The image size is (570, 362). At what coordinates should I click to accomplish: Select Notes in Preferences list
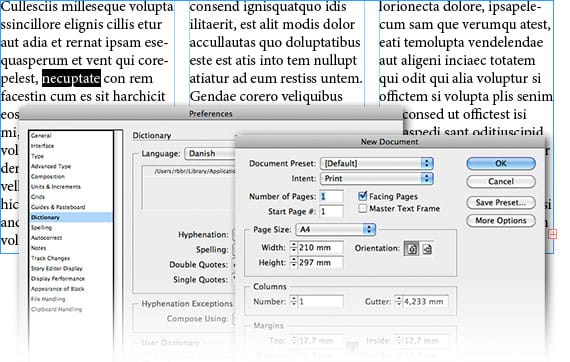(x=71, y=248)
